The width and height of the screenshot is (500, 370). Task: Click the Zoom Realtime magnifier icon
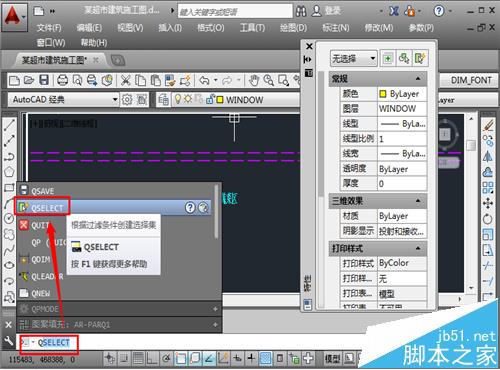coord(269,80)
